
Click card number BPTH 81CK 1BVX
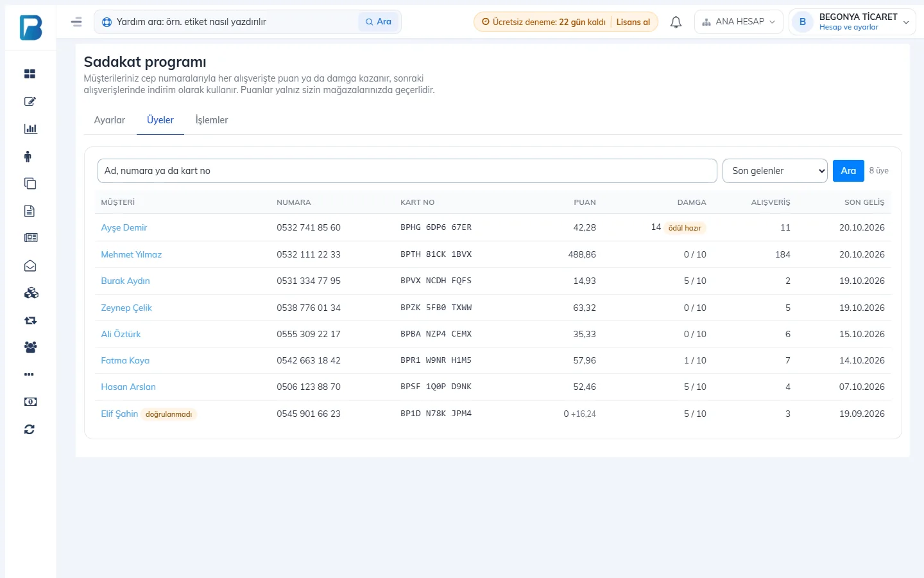click(x=436, y=255)
